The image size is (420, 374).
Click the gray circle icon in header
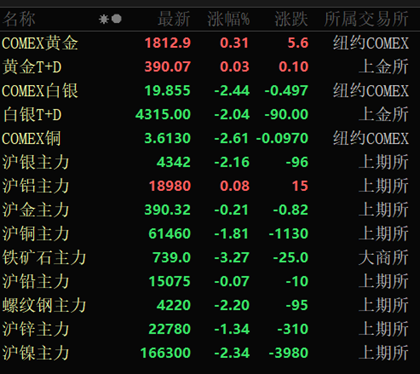click(116, 19)
